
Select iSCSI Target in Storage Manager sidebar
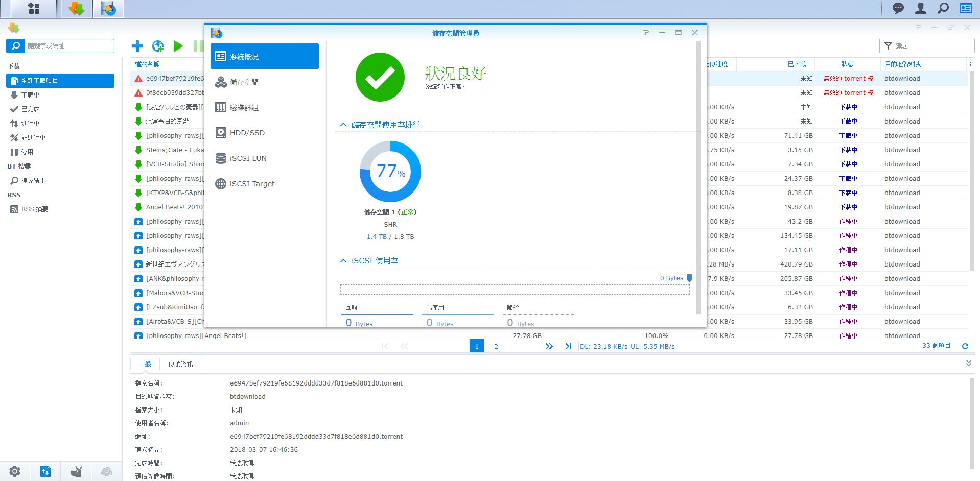[x=265, y=184]
